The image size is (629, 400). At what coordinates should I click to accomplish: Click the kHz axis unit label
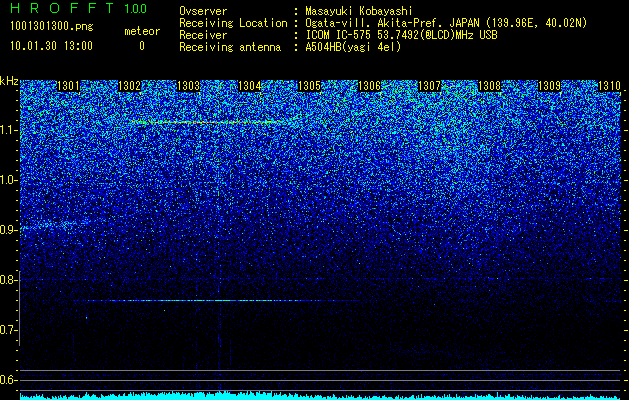tap(9, 81)
